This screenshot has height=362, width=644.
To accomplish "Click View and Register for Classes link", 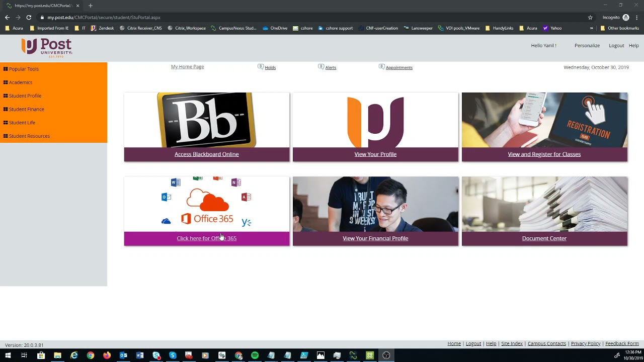I will pos(544,154).
